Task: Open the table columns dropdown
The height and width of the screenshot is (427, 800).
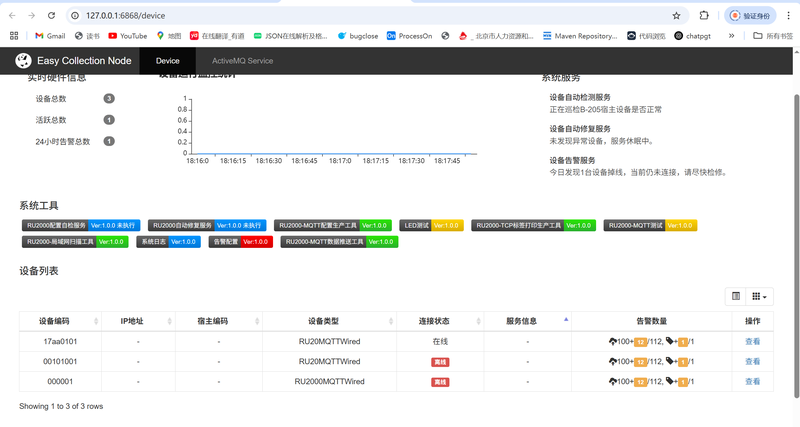Action: pyautogui.click(x=759, y=296)
